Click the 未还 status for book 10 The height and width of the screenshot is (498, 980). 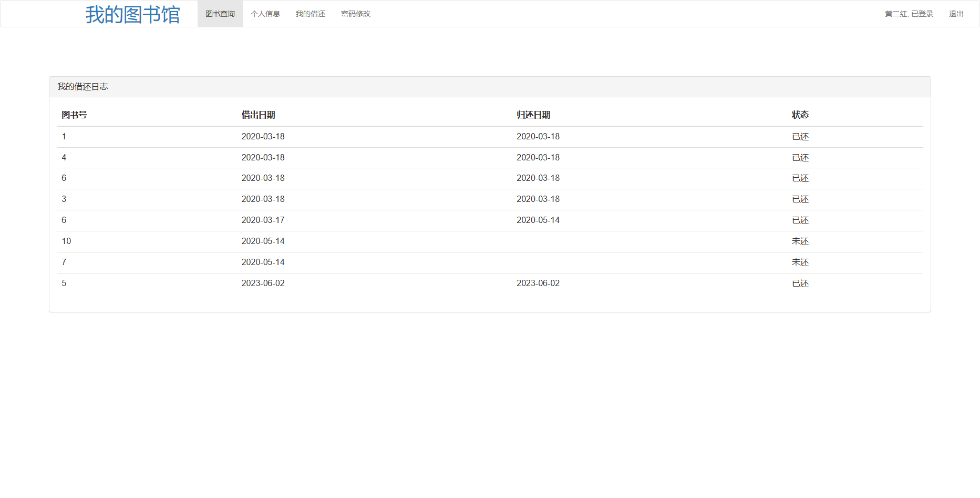[x=800, y=241]
